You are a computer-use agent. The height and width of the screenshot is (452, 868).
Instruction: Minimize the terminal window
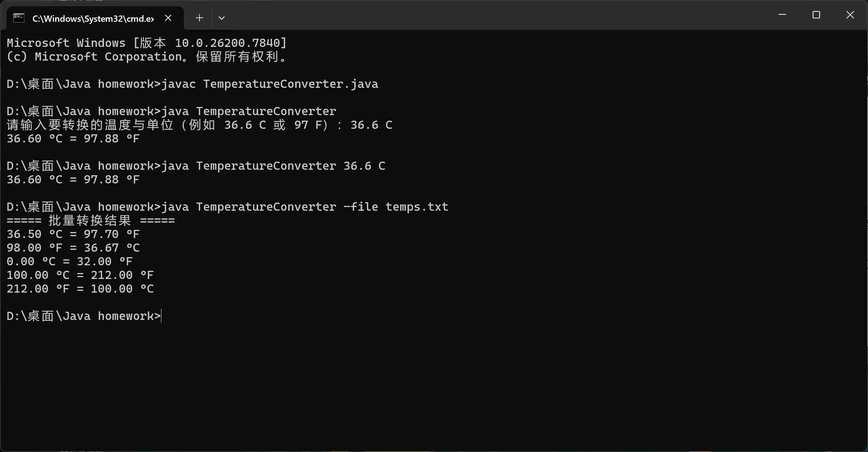[x=782, y=15]
